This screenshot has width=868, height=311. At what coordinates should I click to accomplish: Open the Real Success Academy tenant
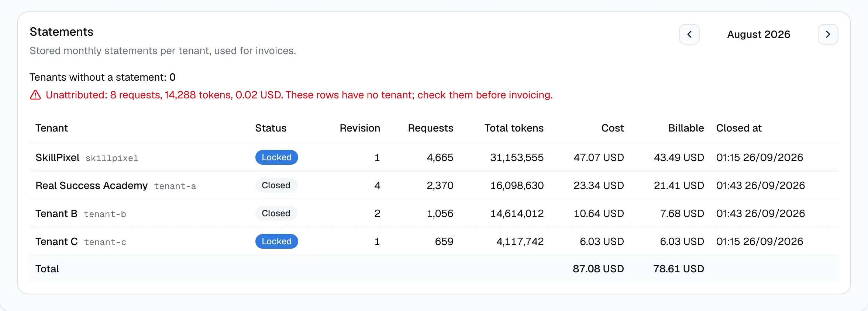(92, 185)
